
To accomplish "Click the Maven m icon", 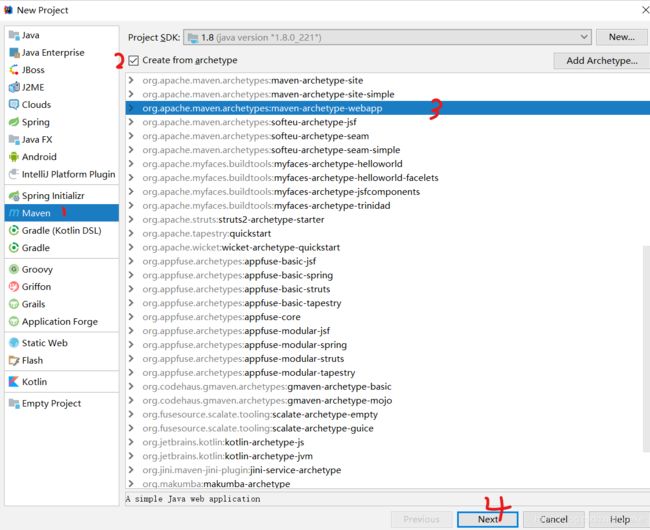I will coord(14,213).
